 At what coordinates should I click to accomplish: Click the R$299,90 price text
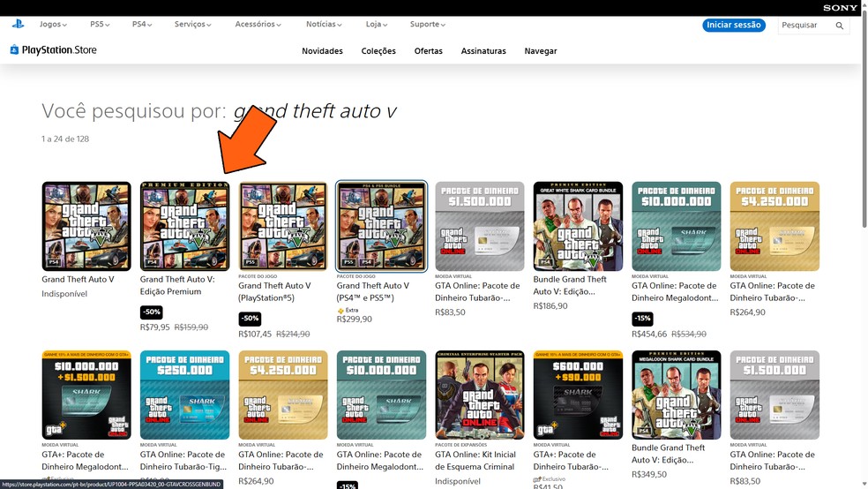click(355, 319)
